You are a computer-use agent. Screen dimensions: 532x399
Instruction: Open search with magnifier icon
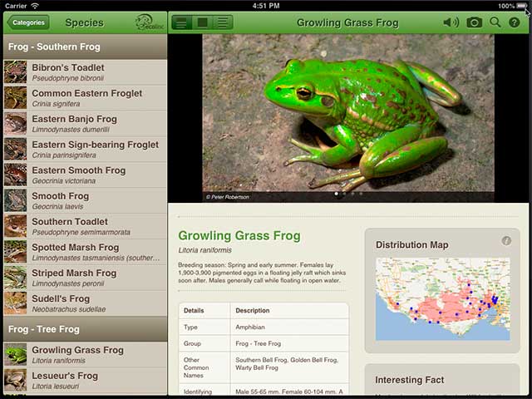pos(495,22)
